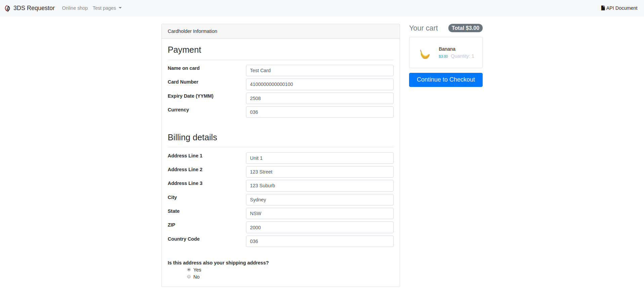Click the City input field
This screenshot has height=294, width=644.
pos(319,200)
